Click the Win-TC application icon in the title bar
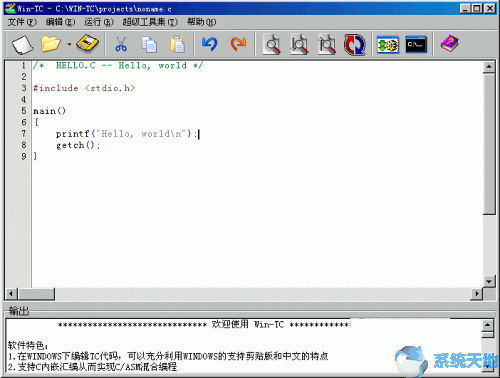The image size is (500, 378). click(10, 8)
